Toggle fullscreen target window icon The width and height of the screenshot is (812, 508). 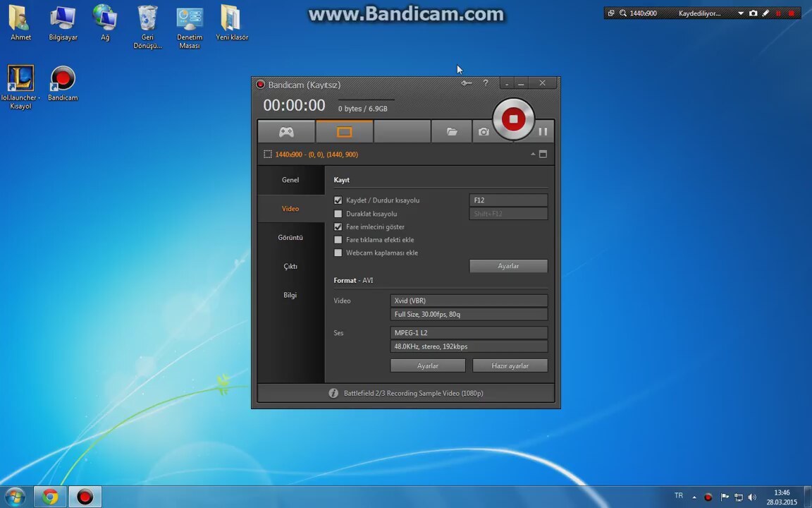click(x=543, y=154)
